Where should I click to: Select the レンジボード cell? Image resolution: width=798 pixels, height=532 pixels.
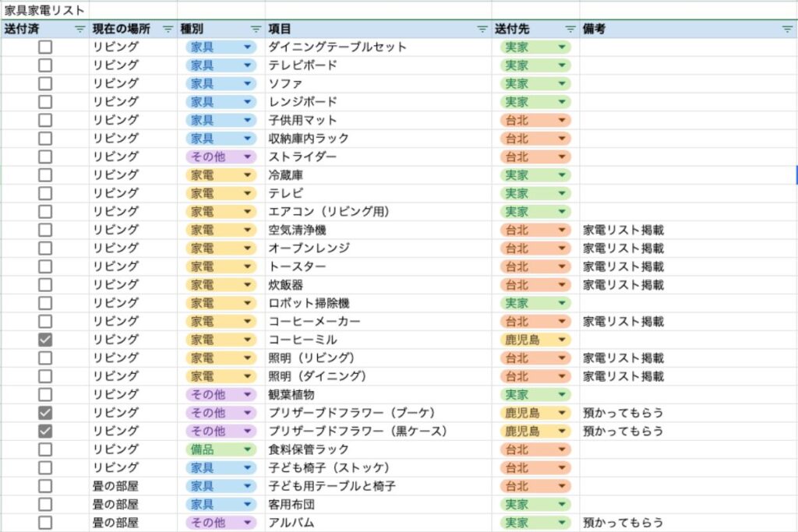(378, 102)
